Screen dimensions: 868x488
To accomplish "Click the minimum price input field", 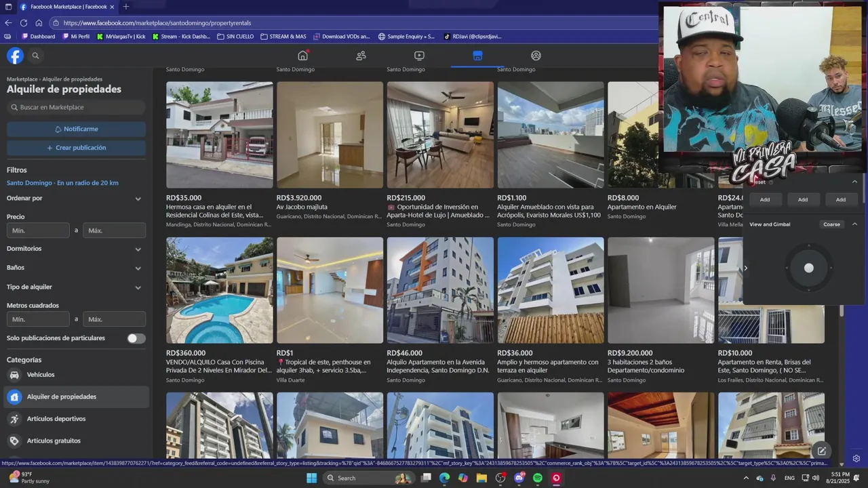I will click(38, 230).
